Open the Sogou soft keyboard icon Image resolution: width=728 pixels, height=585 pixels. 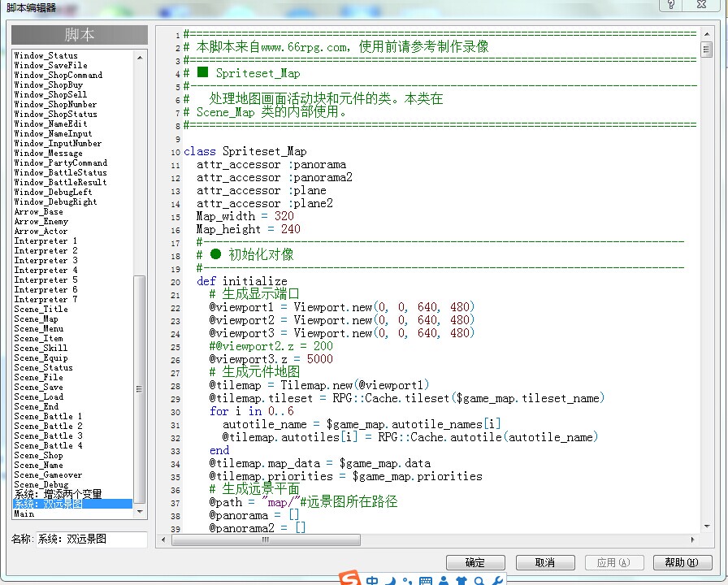pyautogui.click(x=425, y=581)
